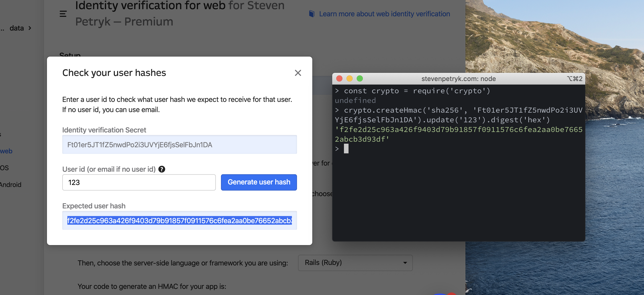Focus the User id input field
The height and width of the screenshot is (295, 644).
[139, 182]
